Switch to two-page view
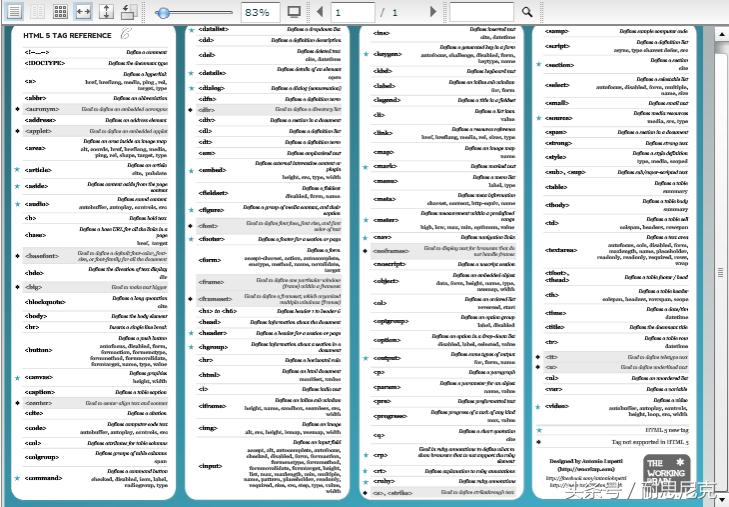Viewport: 729px width, 507px height. [38, 12]
